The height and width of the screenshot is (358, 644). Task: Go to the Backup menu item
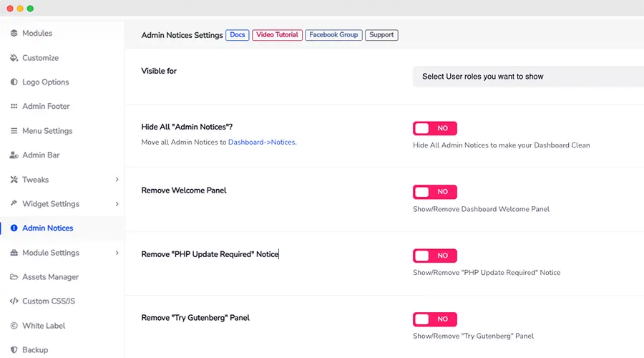point(35,350)
